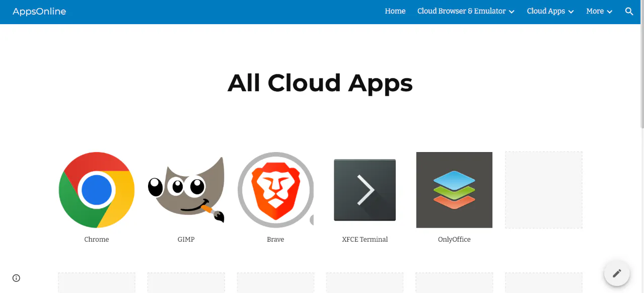Image resolution: width=644 pixels, height=293 pixels.
Task: Click the empty placeholder tile beside OnlyOffice
Action: tap(544, 190)
